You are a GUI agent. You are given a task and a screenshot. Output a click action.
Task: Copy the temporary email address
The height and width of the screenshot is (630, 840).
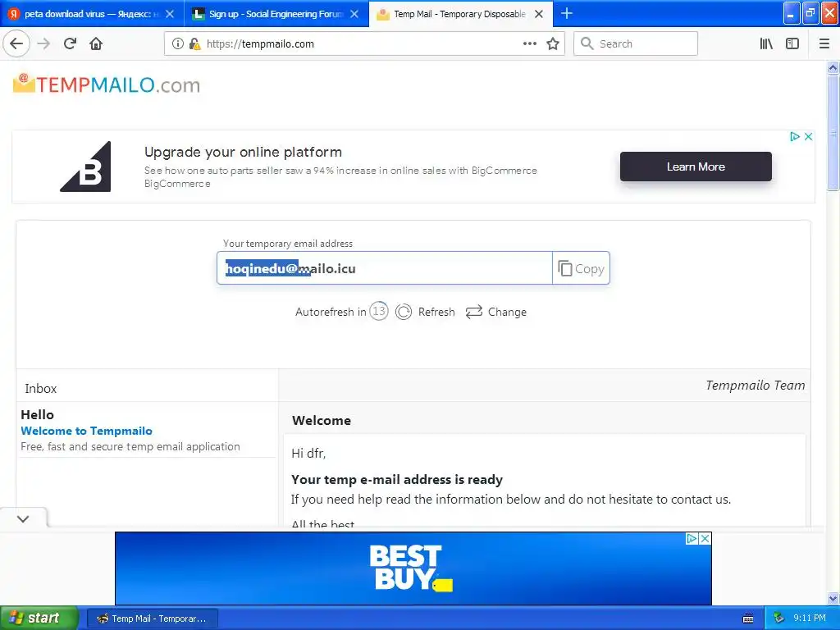pos(582,268)
